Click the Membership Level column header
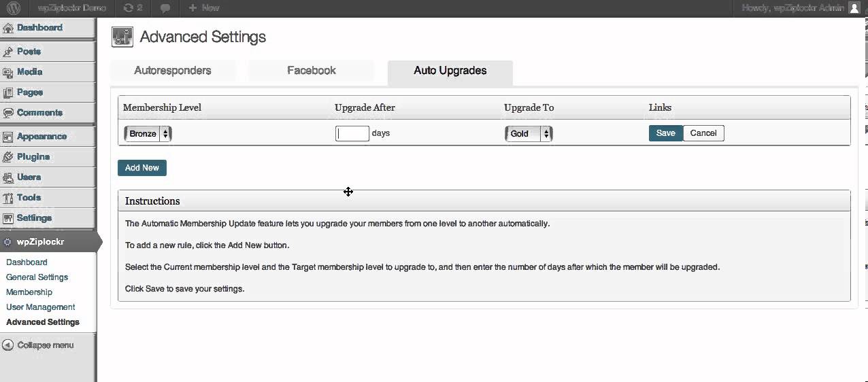 162,107
